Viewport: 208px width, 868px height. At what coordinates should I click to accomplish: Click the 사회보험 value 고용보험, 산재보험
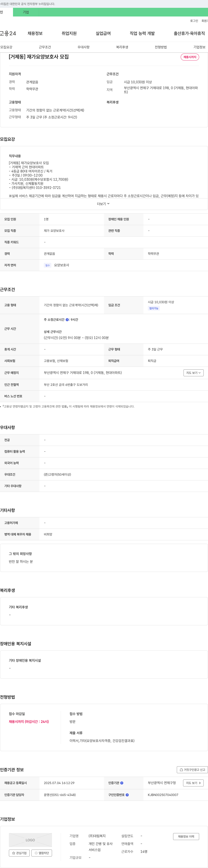56,361
